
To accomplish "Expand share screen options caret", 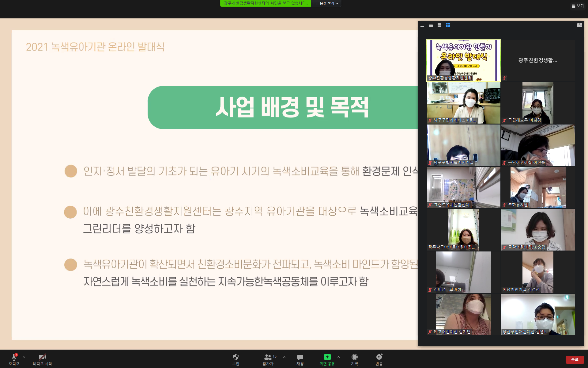I will pyautogui.click(x=339, y=357).
